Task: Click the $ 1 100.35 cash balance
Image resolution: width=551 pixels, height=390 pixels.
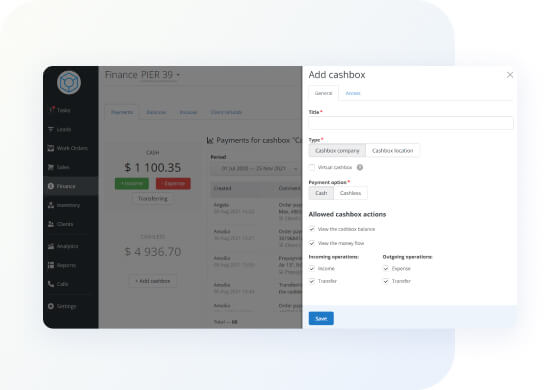Action: (153, 168)
